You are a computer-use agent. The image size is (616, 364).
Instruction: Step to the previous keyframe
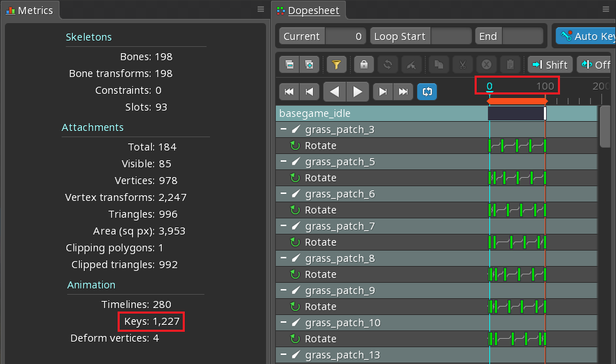(x=309, y=92)
